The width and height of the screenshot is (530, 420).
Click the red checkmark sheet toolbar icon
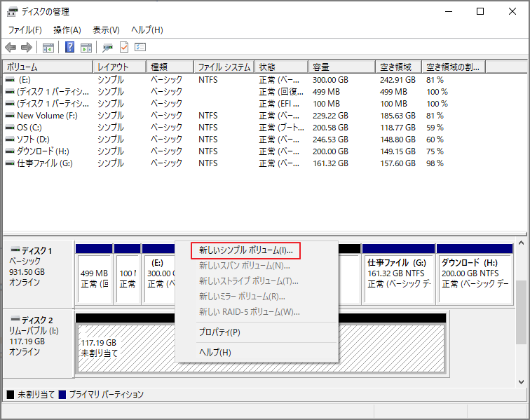(x=124, y=47)
